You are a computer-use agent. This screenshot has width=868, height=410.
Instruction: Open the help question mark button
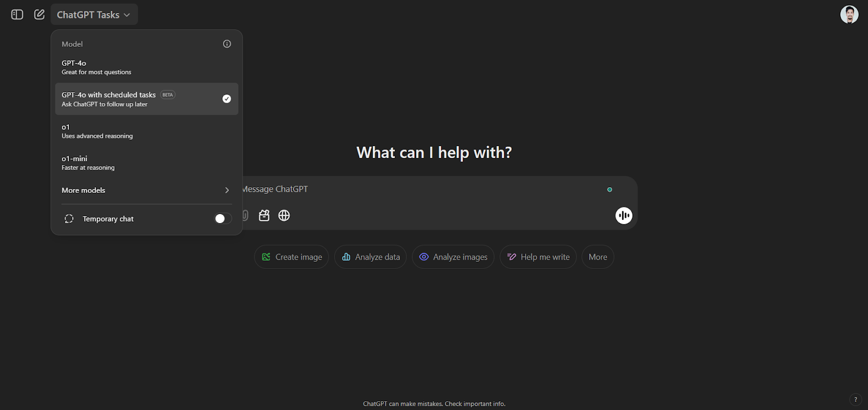(856, 400)
